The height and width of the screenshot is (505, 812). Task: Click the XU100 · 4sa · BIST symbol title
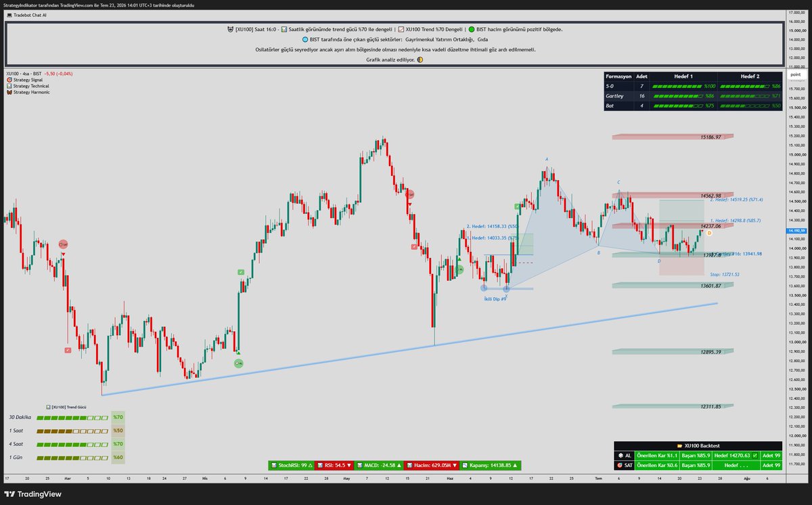[23, 73]
